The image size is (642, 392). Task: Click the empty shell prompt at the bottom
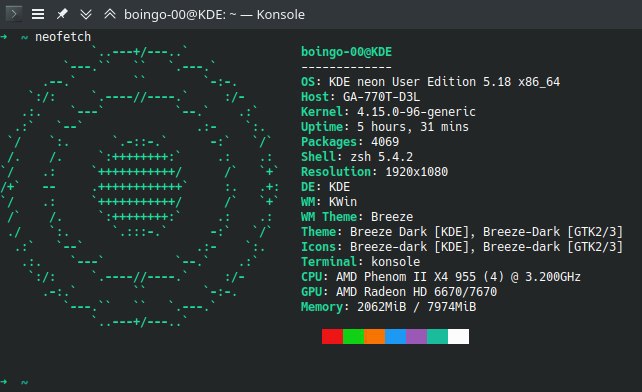[x=14, y=382]
